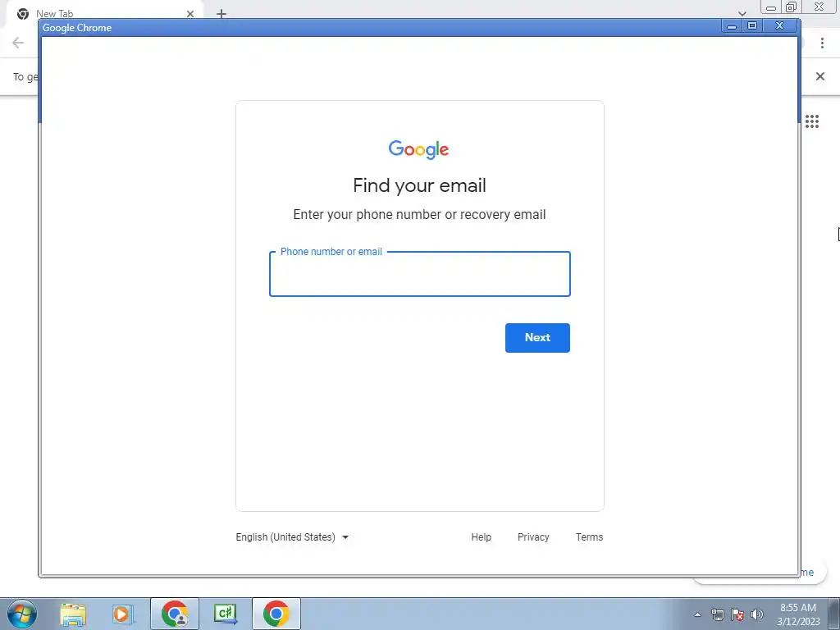Click the blue Next button
840x630 pixels.
coord(537,337)
